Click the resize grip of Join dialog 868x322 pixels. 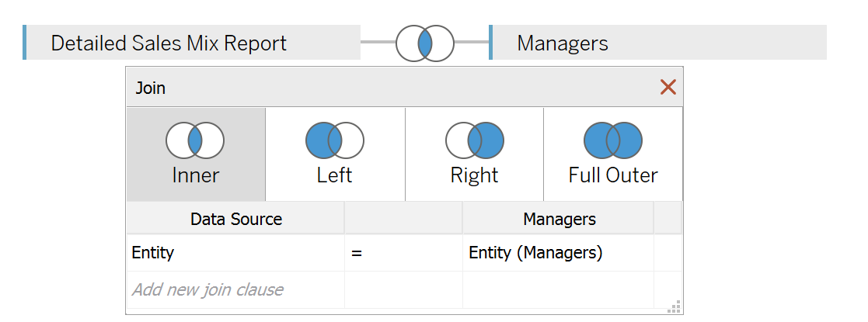[675, 307]
